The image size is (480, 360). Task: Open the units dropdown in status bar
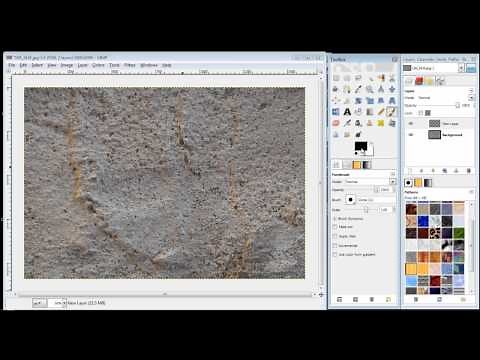[x=40, y=303]
